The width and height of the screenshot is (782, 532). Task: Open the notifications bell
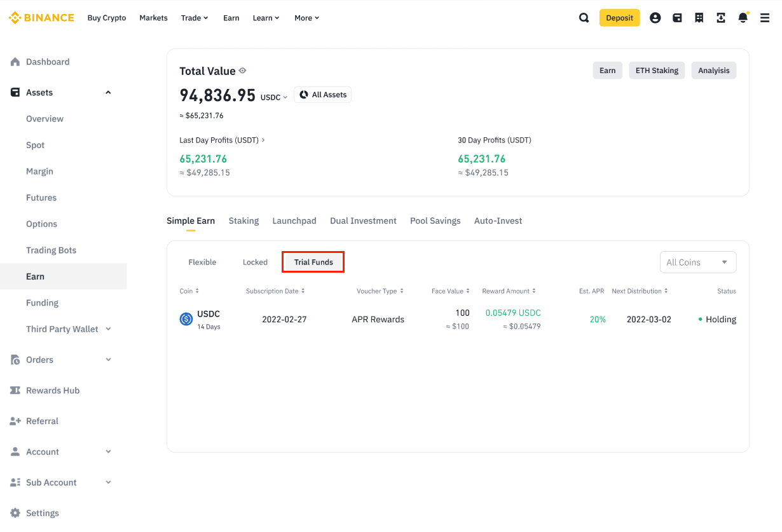point(743,18)
